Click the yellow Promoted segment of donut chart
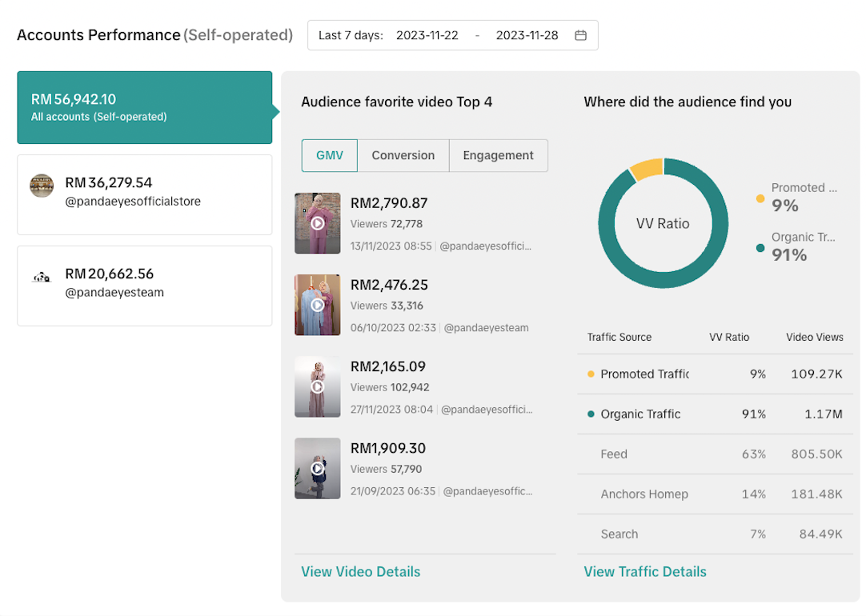Screen dimensions: 866x616 tap(647, 167)
